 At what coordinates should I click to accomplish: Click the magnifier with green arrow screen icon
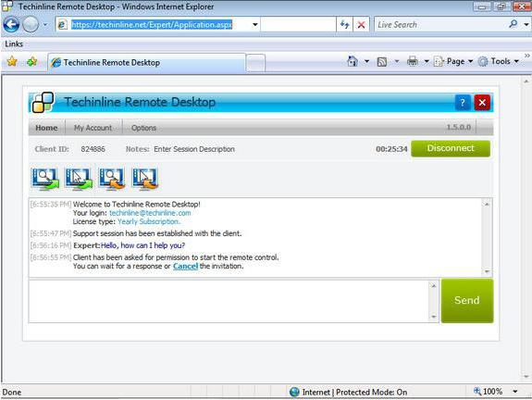45,178
